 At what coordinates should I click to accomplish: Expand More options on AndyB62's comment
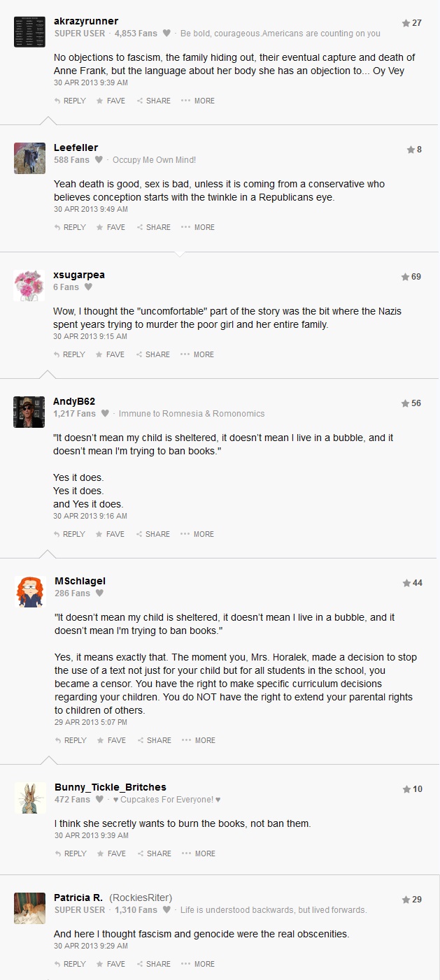(x=198, y=534)
